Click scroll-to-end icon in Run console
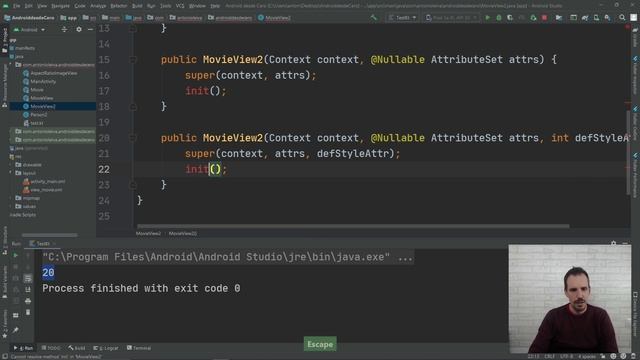Image resolution: width=640 pixels, height=360 pixels. click(x=28, y=289)
